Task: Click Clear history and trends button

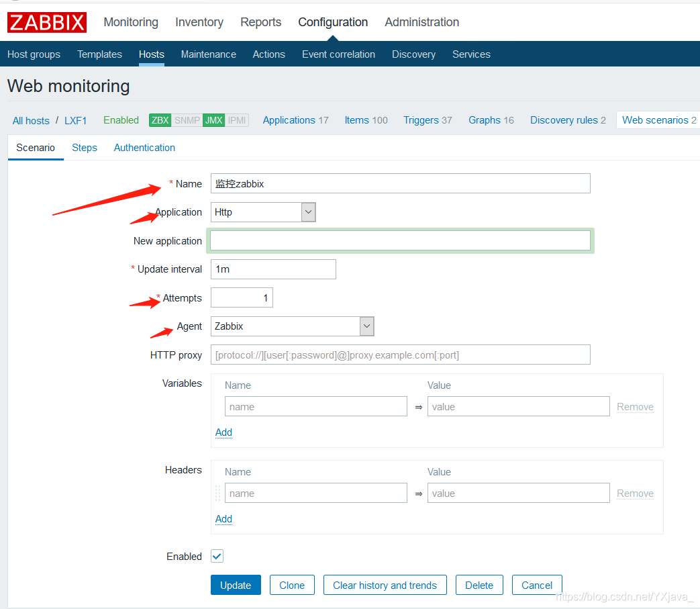Action: click(x=385, y=585)
